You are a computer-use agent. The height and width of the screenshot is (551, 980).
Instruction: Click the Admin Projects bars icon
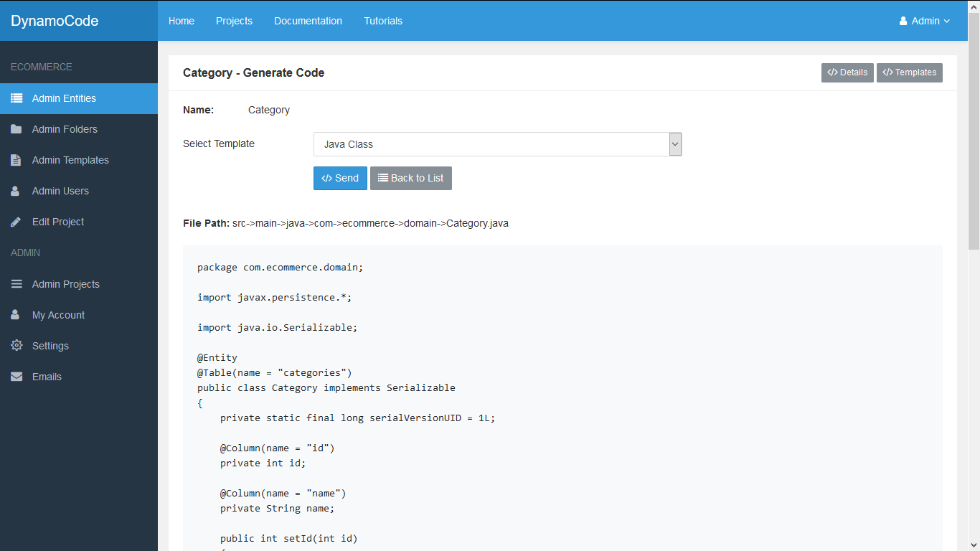coord(17,284)
